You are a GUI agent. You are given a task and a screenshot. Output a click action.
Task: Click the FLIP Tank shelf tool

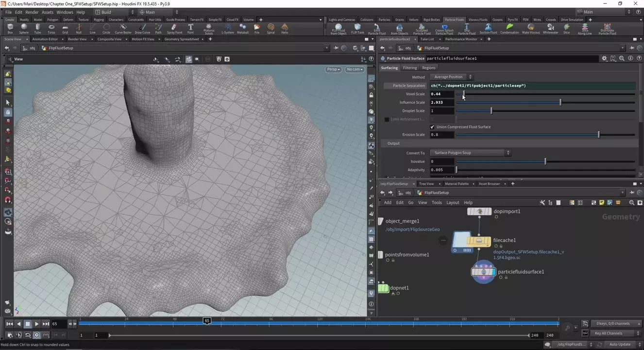357,29
